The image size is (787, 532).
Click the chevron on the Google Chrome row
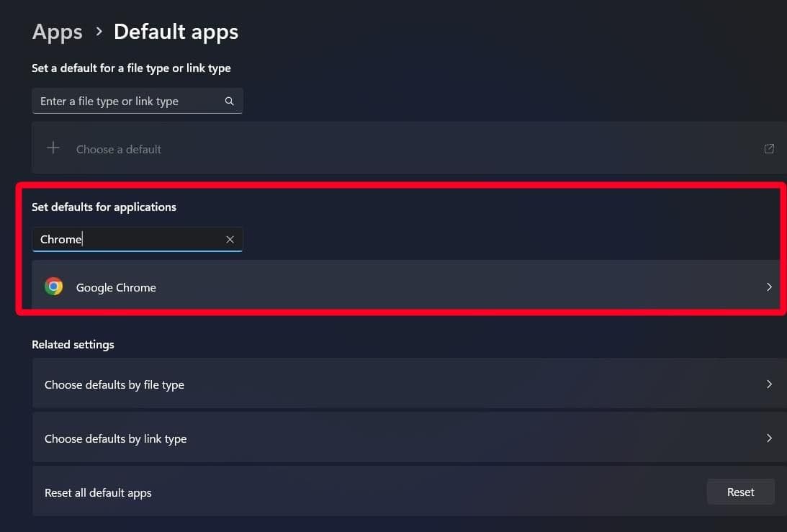[768, 287]
